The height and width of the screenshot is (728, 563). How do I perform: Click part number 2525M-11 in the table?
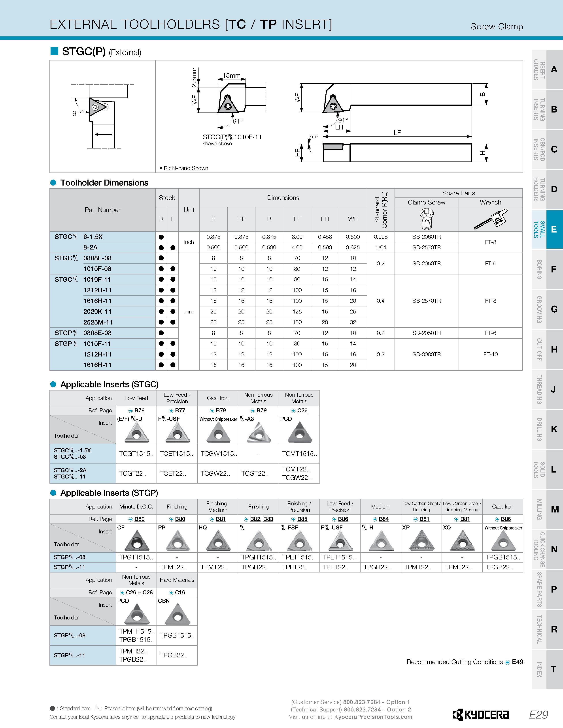[98, 322]
